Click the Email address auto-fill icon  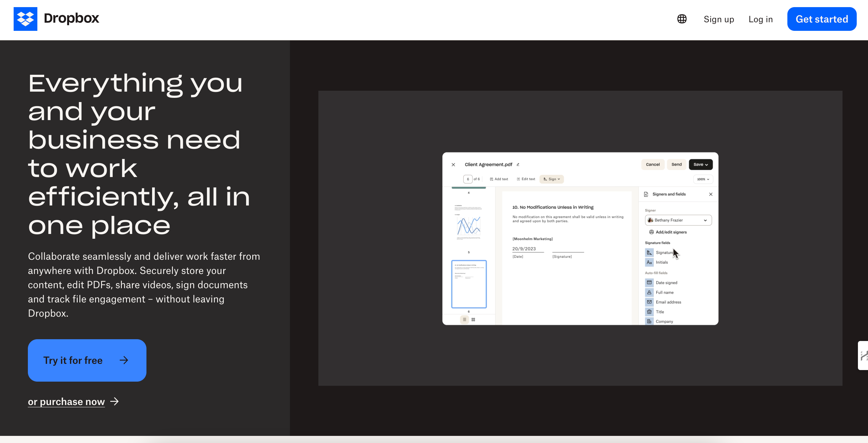point(650,302)
